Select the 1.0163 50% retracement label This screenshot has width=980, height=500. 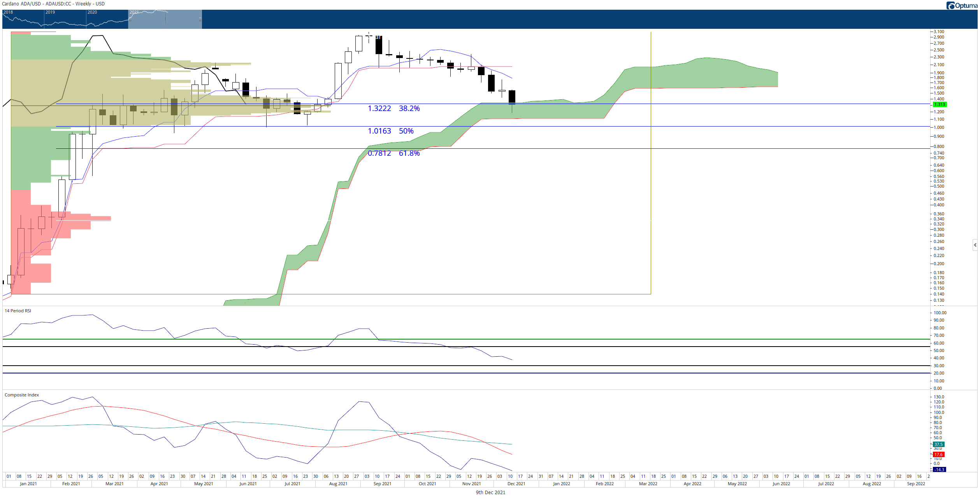[x=391, y=131]
